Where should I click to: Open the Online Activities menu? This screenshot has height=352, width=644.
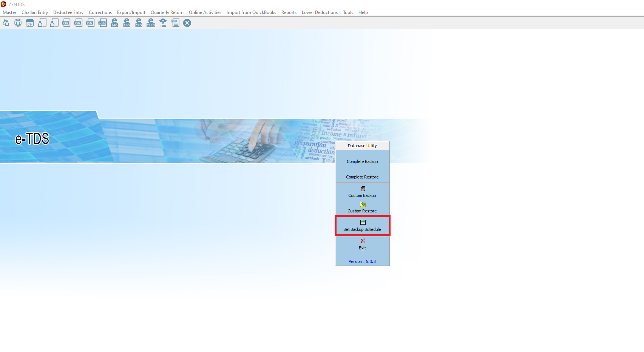point(205,12)
